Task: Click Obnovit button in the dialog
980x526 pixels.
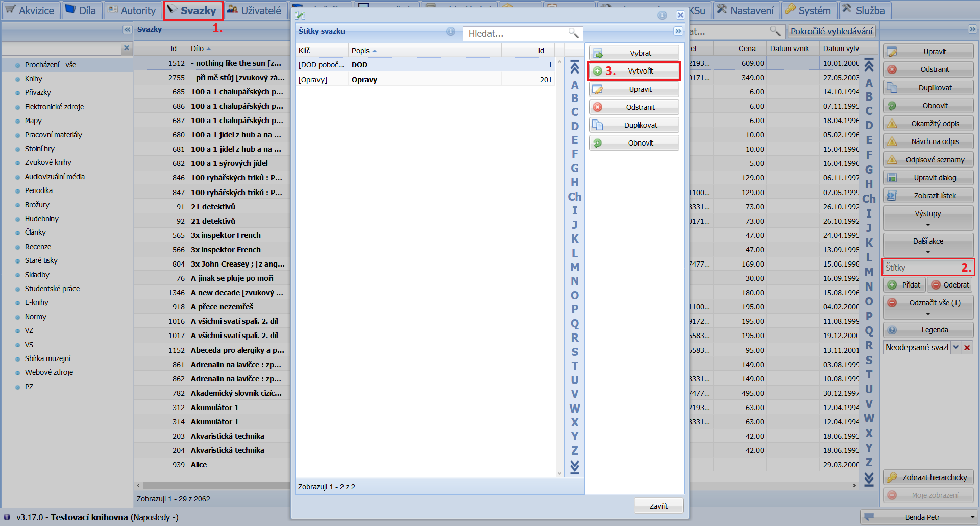Action: click(x=634, y=143)
